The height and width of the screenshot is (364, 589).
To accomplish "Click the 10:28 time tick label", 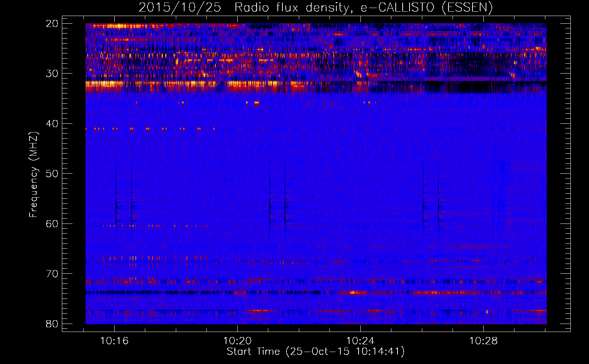I will pyautogui.click(x=483, y=341).
